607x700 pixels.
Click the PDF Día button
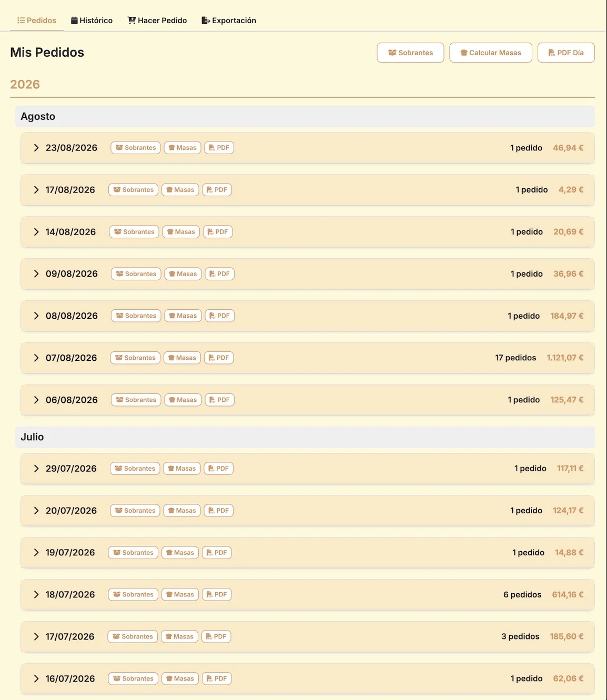point(566,53)
